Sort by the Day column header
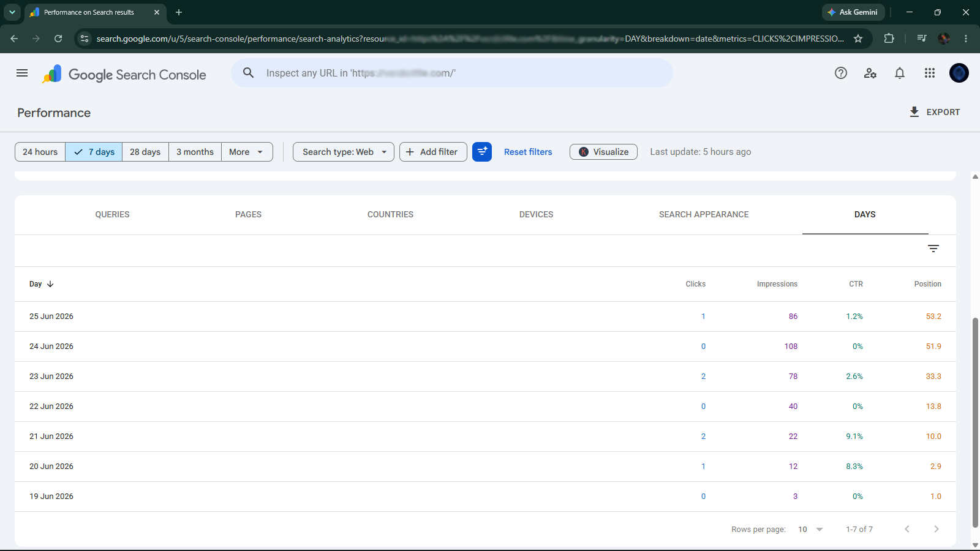The height and width of the screenshot is (551, 980). (x=42, y=284)
